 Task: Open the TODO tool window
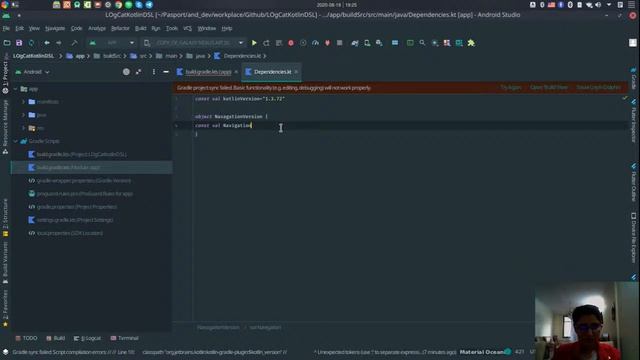26,338
